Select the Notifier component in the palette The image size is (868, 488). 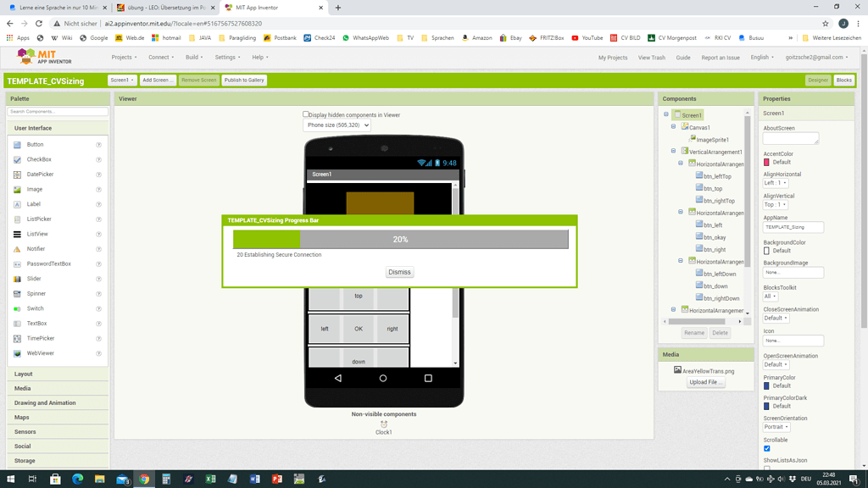34,248
